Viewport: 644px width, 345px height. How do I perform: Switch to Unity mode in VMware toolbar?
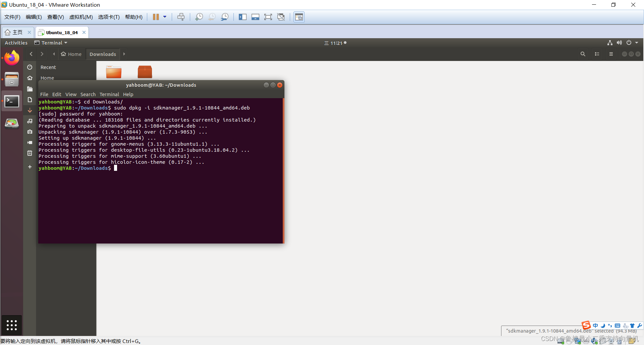[x=281, y=17]
